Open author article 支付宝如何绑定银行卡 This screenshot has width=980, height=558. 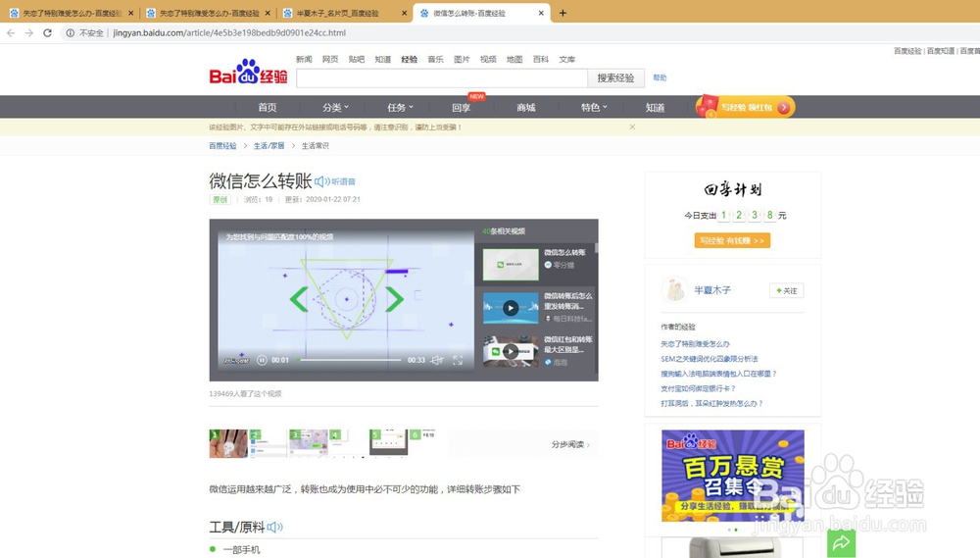(x=698, y=388)
